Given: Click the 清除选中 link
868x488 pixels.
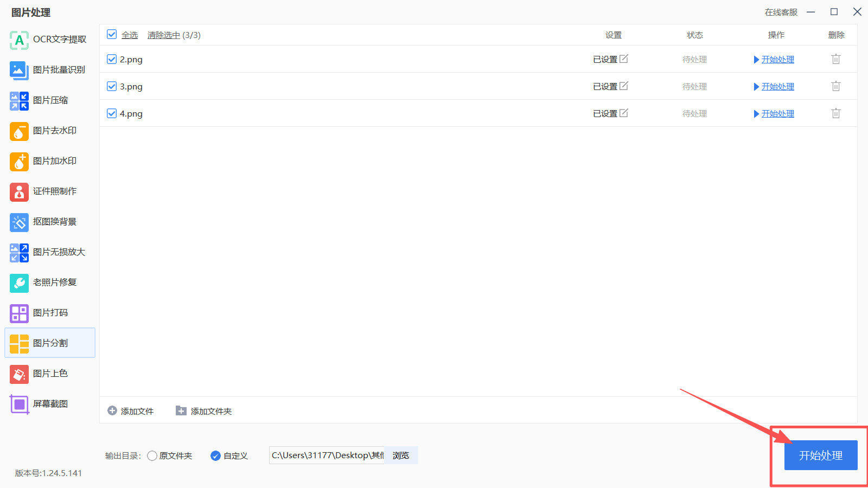Looking at the screenshot, I should (164, 35).
